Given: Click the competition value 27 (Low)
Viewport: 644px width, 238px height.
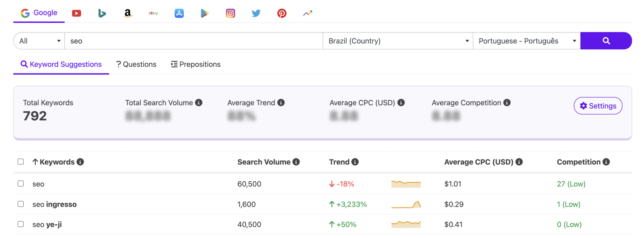Looking at the screenshot, I should click(x=571, y=184).
